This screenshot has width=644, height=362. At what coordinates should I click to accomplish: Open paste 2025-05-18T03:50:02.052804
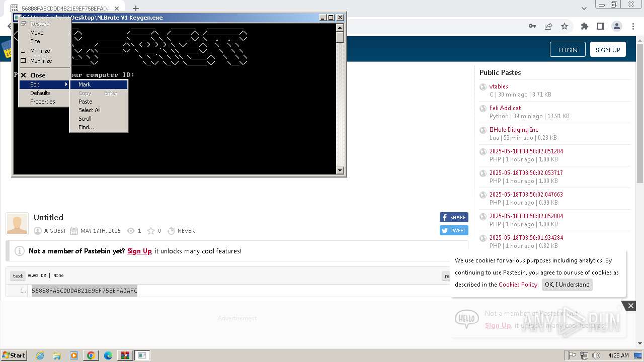526,216
